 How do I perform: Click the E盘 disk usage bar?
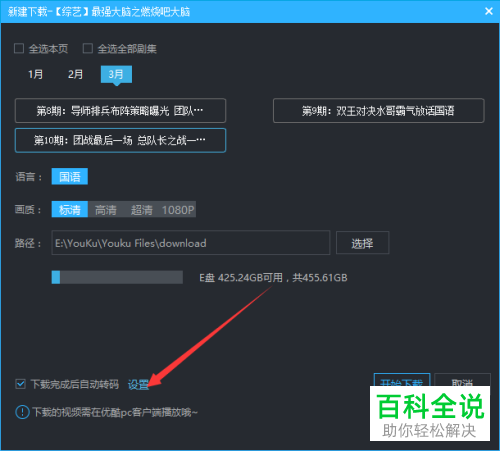(117, 277)
